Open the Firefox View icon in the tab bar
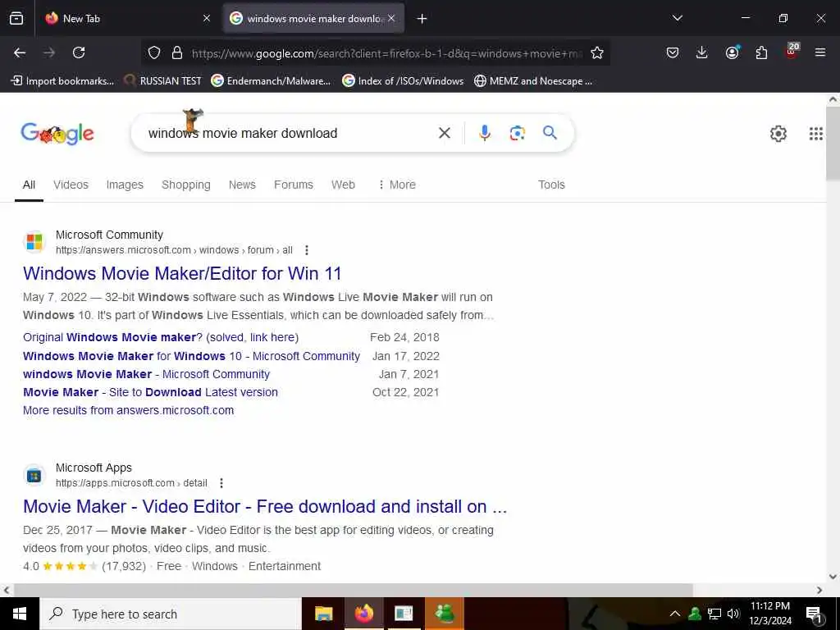 (x=16, y=18)
